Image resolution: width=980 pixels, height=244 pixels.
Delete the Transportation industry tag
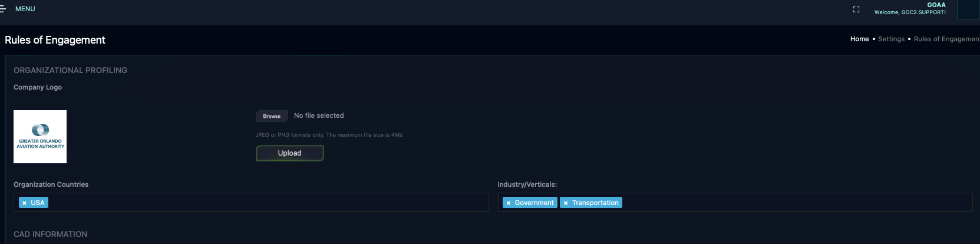click(566, 203)
